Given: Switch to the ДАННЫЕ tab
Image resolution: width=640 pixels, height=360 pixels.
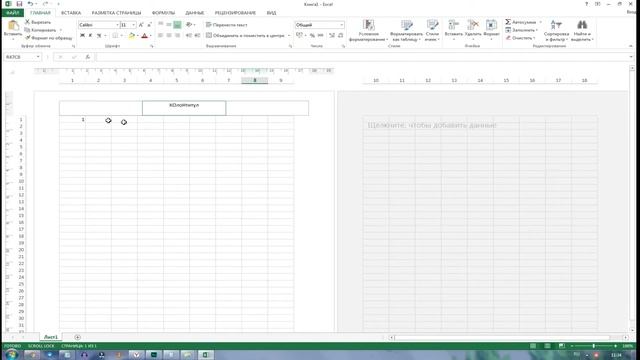Looking at the screenshot, I should click(x=195, y=13).
